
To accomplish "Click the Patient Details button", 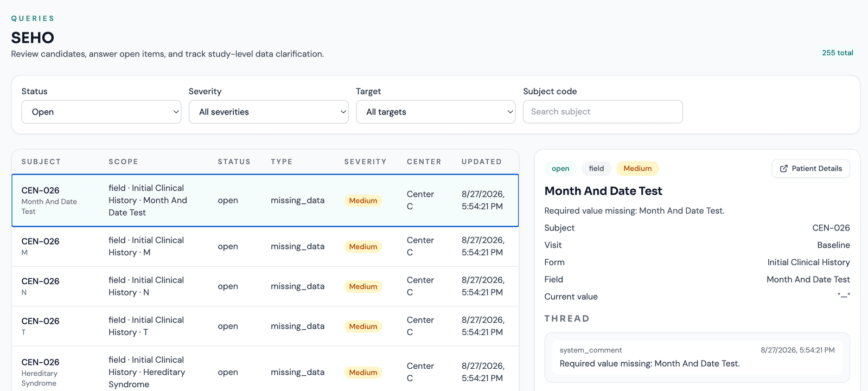I will point(810,169).
